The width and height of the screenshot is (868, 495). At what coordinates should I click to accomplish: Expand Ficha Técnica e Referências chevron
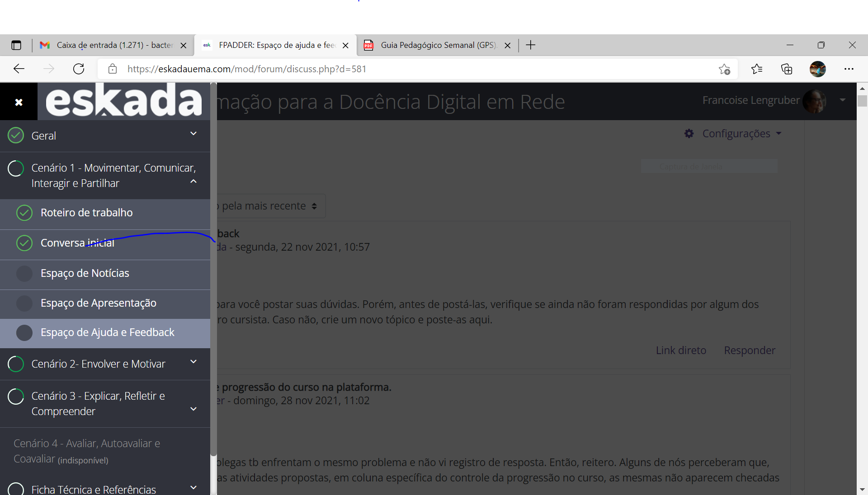point(193,487)
